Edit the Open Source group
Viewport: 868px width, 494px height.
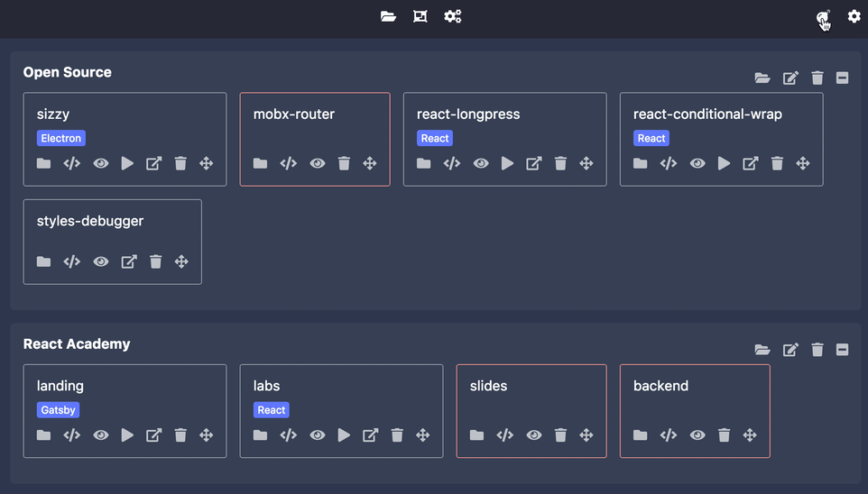[790, 78]
